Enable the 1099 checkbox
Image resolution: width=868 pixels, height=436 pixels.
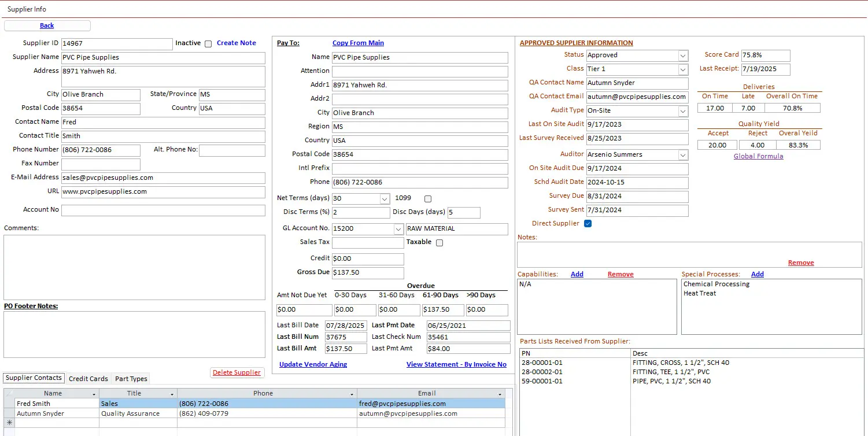428,199
